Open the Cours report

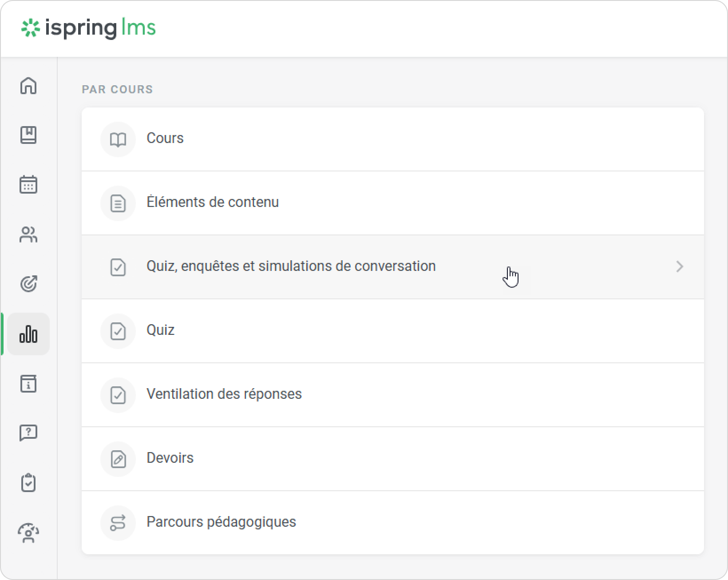tap(165, 139)
